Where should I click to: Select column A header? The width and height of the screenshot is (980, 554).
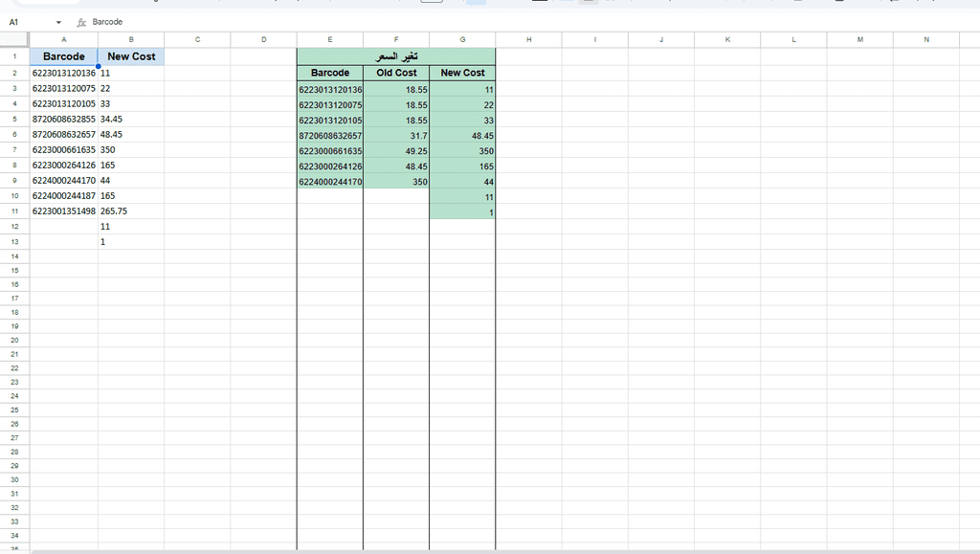coord(64,40)
